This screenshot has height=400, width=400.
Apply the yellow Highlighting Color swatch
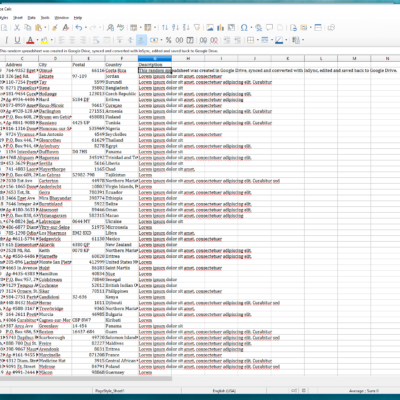click(x=44, y=40)
